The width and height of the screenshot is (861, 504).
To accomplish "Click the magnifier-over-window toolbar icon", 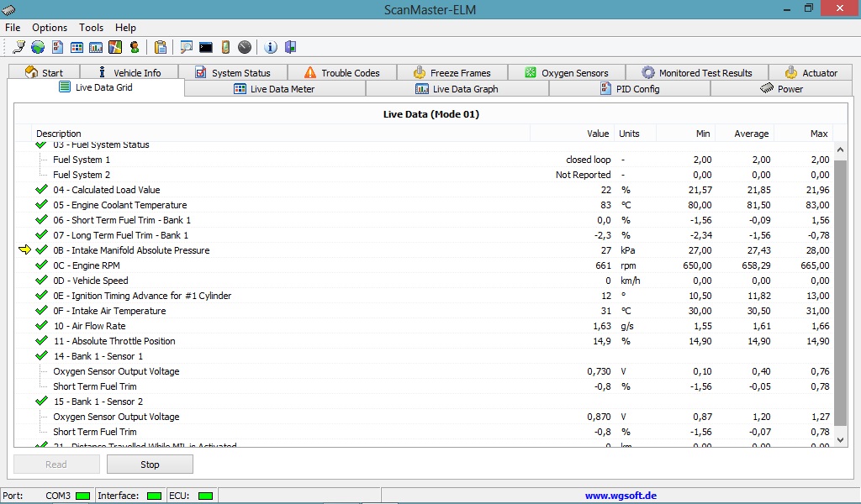I will pyautogui.click(x=186, y=47).
